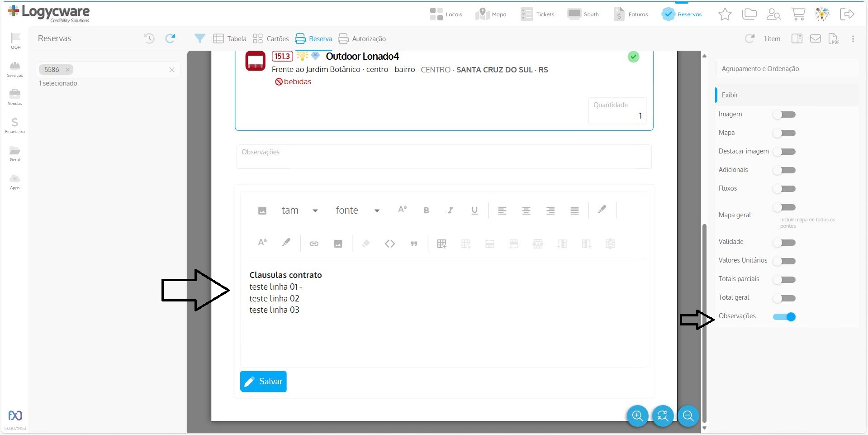The width and height of the screenshot is (868, 435).
Task: Switch to the Tabela view tab
Action: 230,39
